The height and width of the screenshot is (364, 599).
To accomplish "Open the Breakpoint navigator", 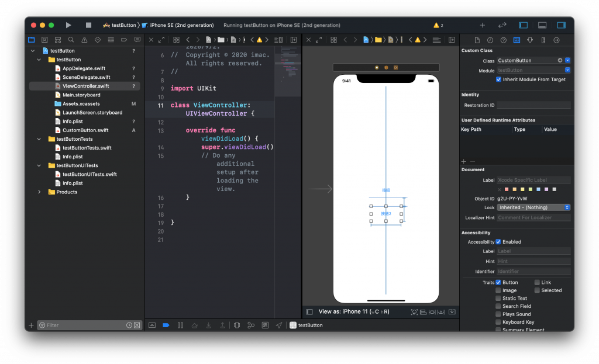I will coord(124,40).
